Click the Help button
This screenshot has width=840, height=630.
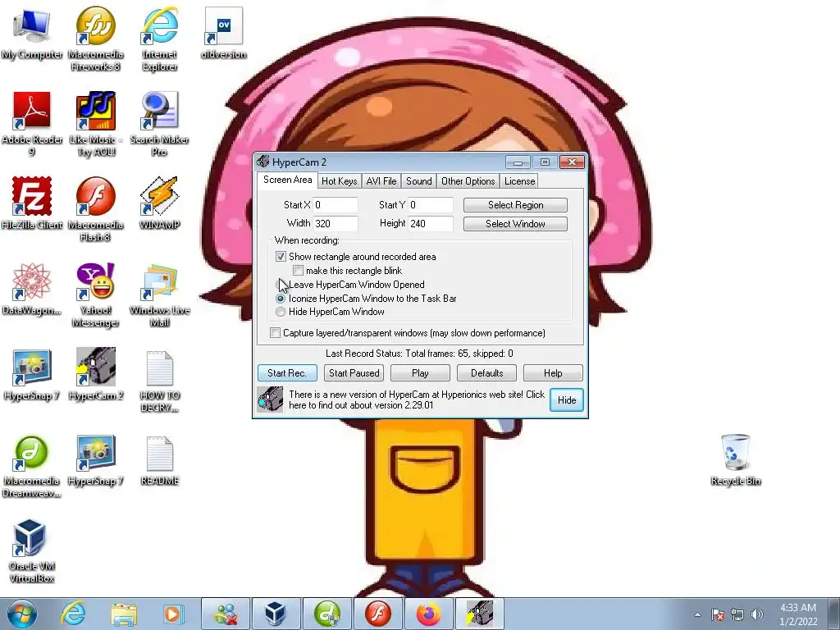tap(554, 373)
